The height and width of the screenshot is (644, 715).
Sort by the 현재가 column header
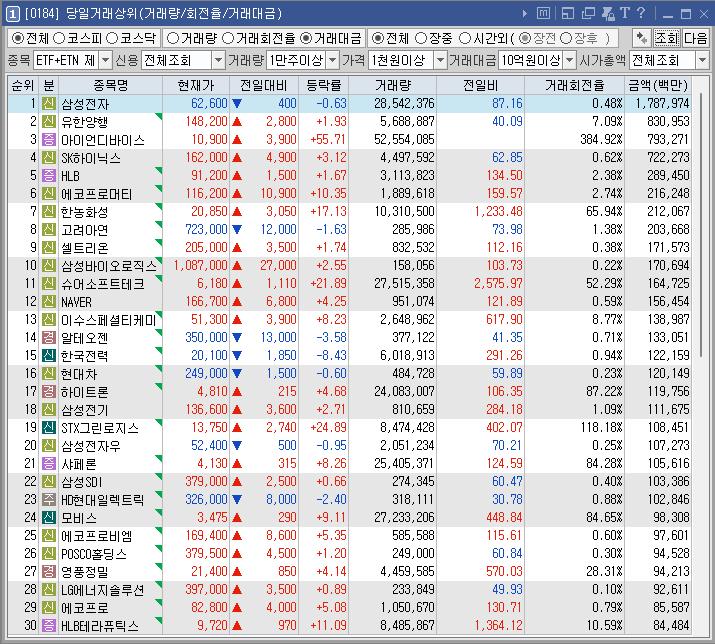click(196, 85)
